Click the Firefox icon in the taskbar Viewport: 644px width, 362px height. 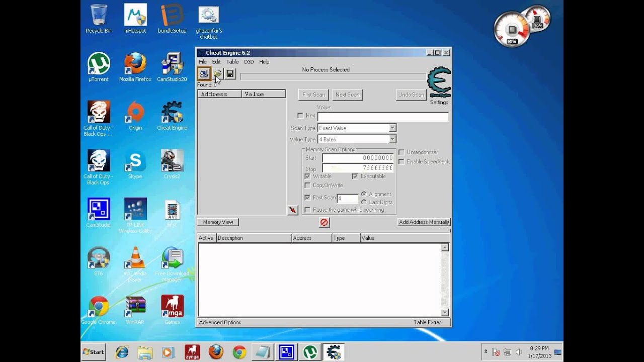(216, 352)
